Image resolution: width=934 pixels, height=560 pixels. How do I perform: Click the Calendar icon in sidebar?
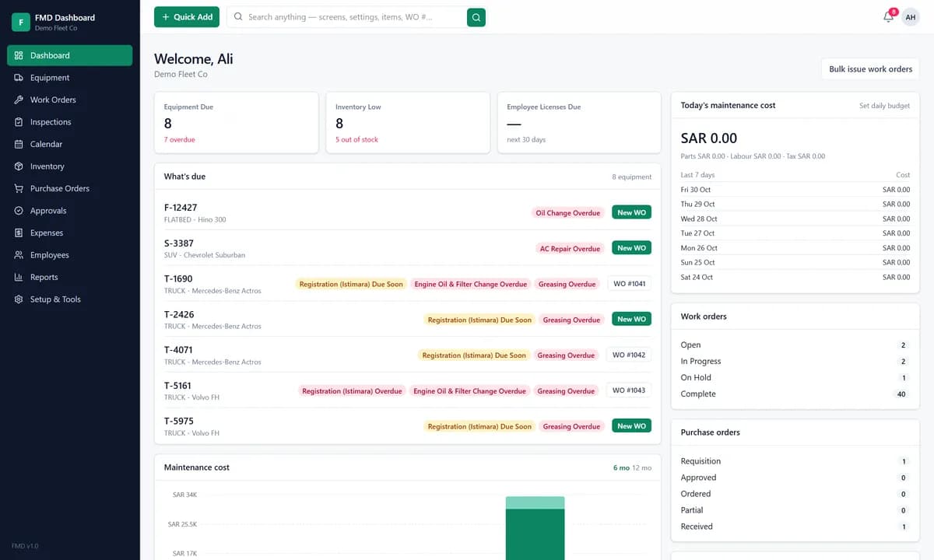click(19, 144)
